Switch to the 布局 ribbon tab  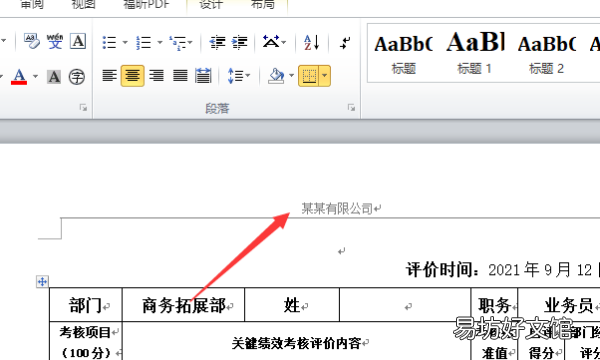pos(263,5)
